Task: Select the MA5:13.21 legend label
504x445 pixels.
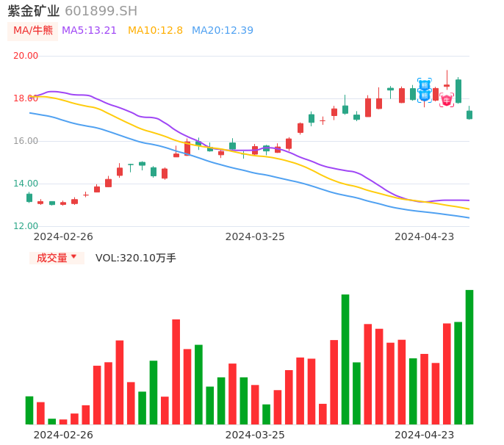Action: pyautogui.click(x=89, y=31)
